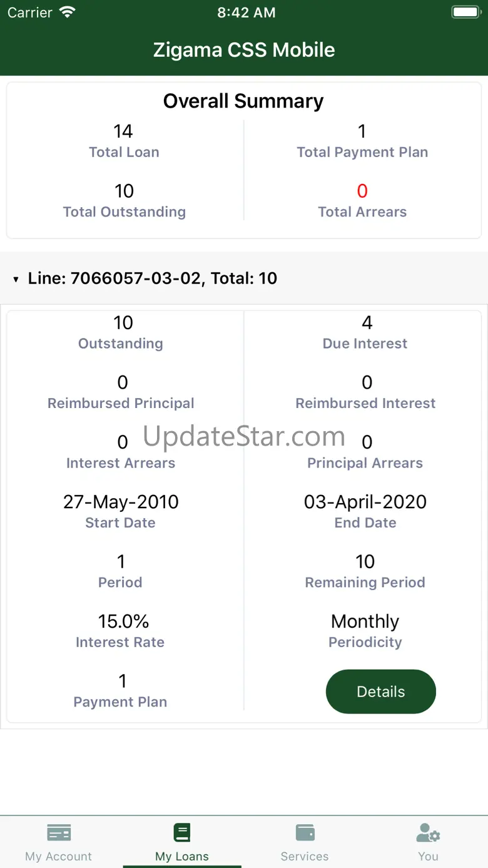
Task: Tap the Wi-Fi status icon
Action: pos(67,13)
